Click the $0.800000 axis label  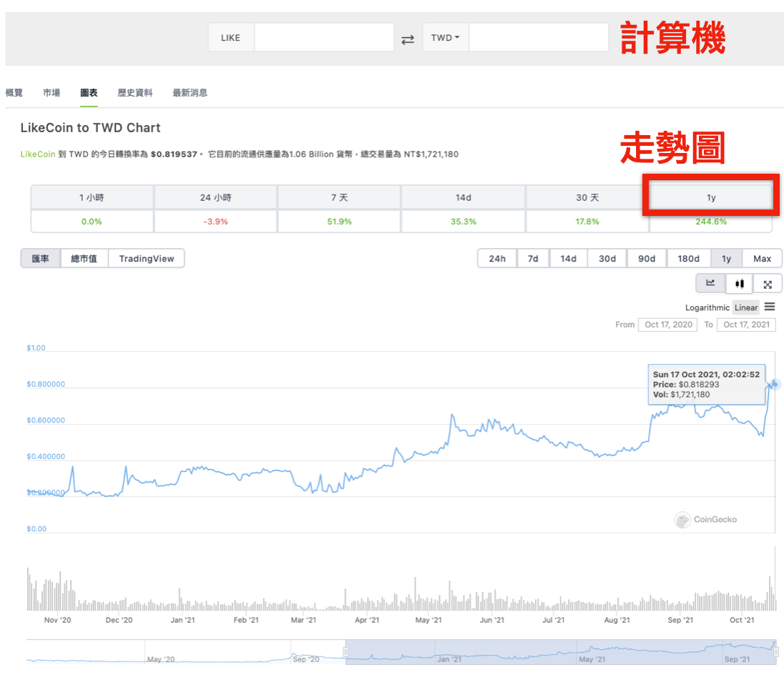[x=46, y=384]
